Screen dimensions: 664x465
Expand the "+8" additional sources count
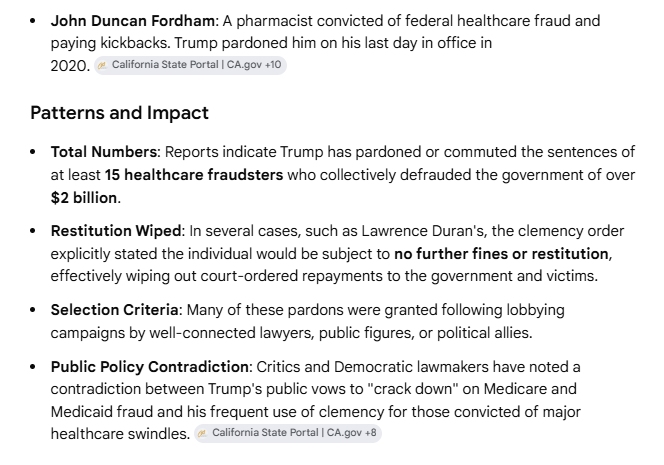point(370,434)
